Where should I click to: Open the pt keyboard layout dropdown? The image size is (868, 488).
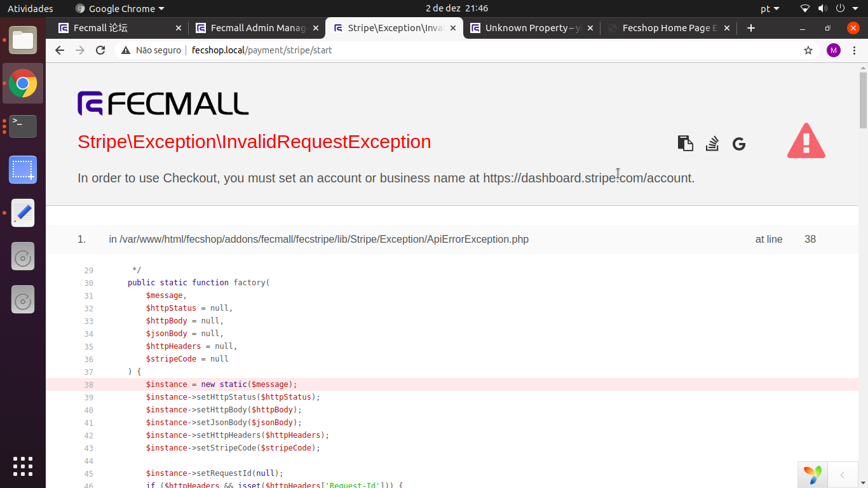770,8
